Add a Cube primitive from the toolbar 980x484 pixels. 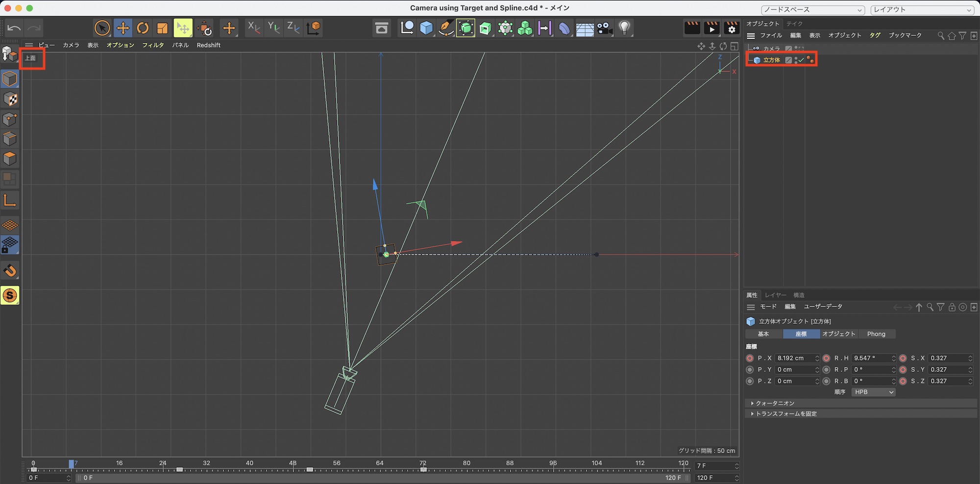click(426, 28)
